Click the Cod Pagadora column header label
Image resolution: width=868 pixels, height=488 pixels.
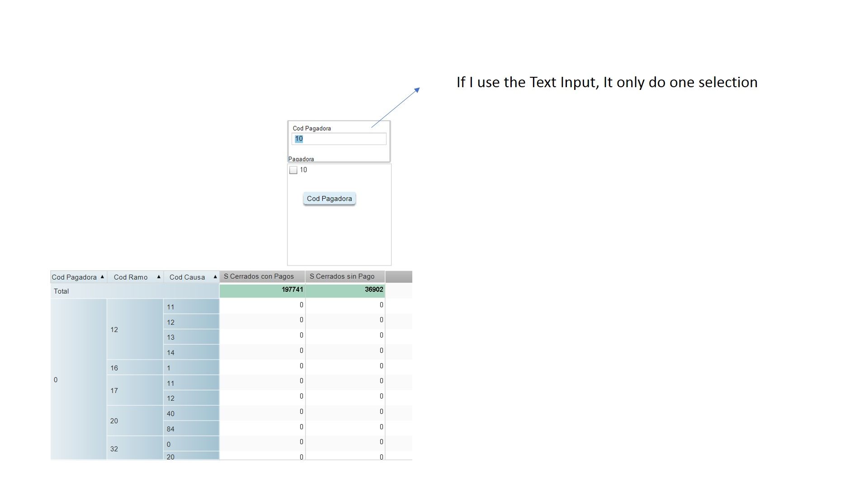point(75,277)
